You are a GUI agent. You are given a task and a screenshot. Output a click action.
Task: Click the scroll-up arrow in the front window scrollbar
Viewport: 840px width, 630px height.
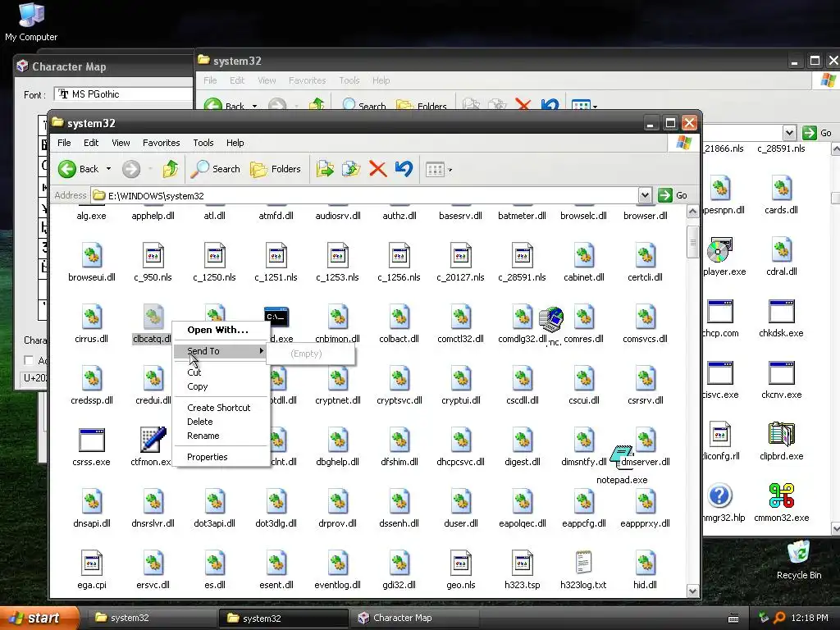point(692,212)
